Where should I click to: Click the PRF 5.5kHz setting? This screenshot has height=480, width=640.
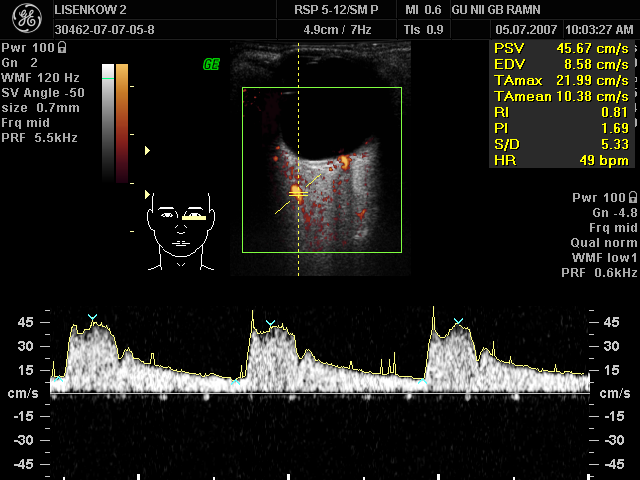point(40,138)
